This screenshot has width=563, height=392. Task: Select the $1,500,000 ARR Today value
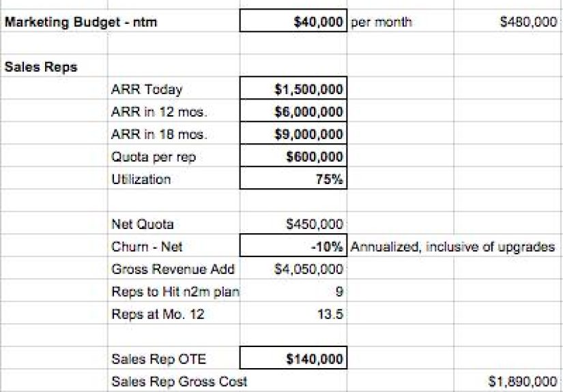point(293,88)
